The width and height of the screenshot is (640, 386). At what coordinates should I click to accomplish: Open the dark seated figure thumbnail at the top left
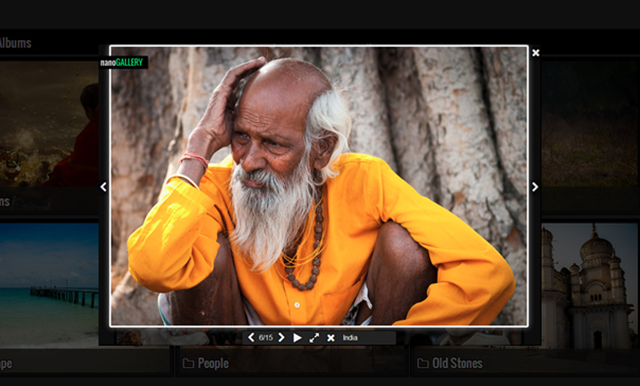point(49,124)
